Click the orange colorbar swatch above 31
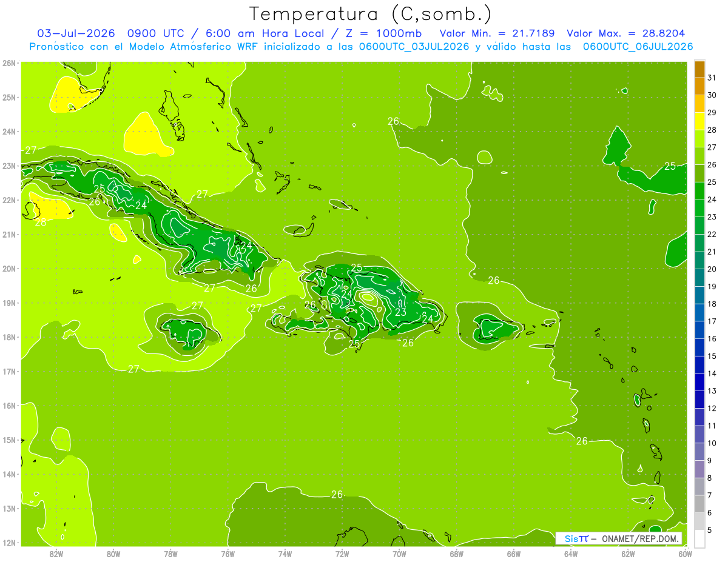This screenshot has height=562, width=728. click(699, 69)
